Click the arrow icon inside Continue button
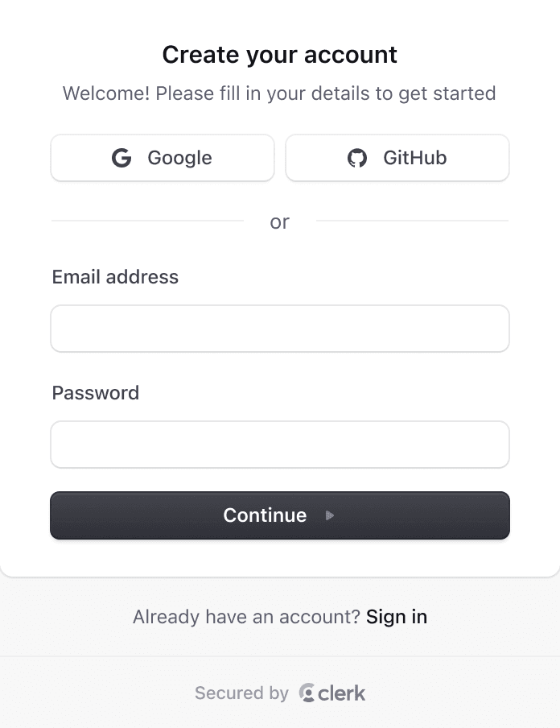 point(329,515)
